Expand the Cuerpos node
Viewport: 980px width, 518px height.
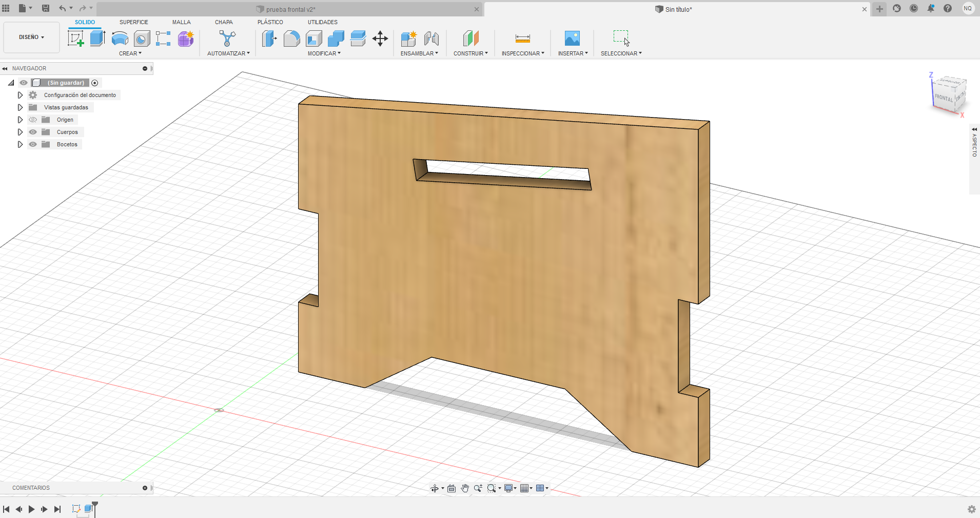(20, 132)
